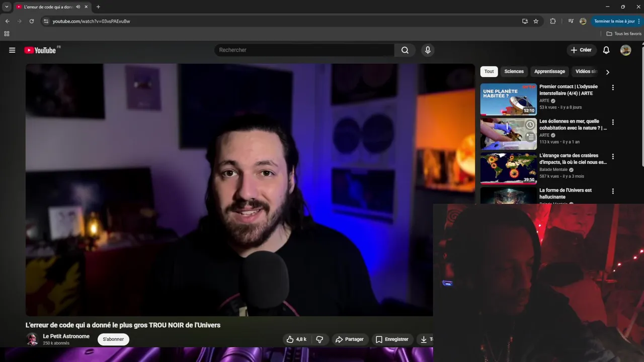Go back in browser history
Screen dimensions: 644x362
click(7, 21)
